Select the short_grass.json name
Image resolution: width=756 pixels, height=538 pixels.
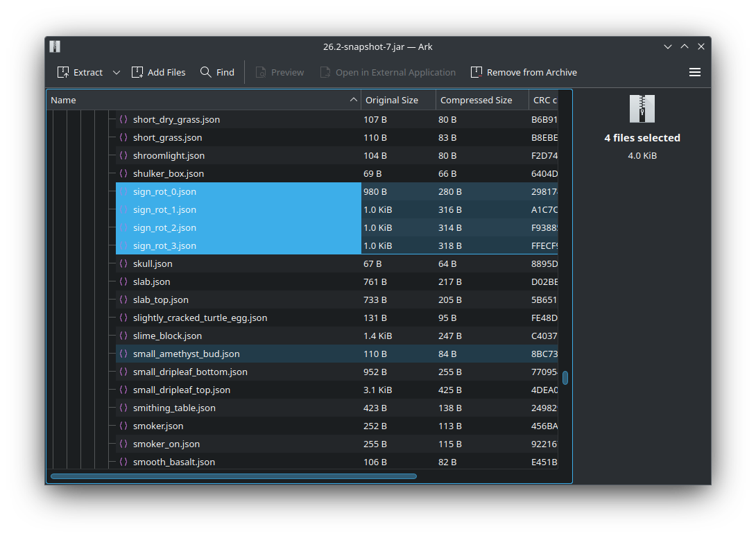[167, 137]
